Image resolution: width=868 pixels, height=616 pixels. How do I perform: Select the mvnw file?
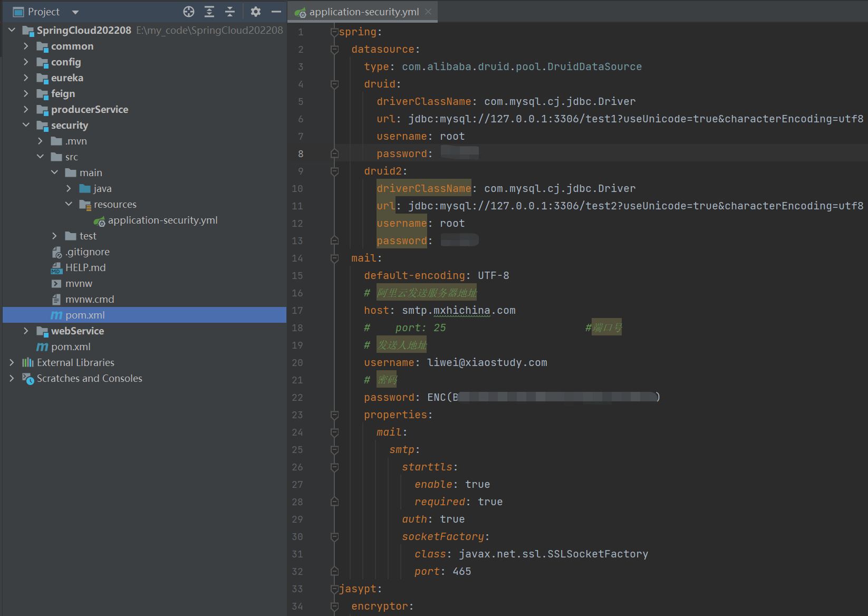(79, 283)
